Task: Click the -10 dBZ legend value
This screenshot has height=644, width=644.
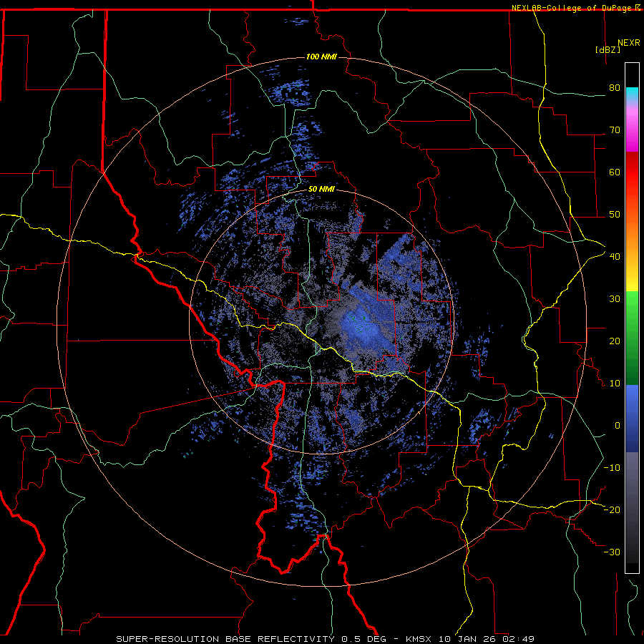Action: click(612, 468)
